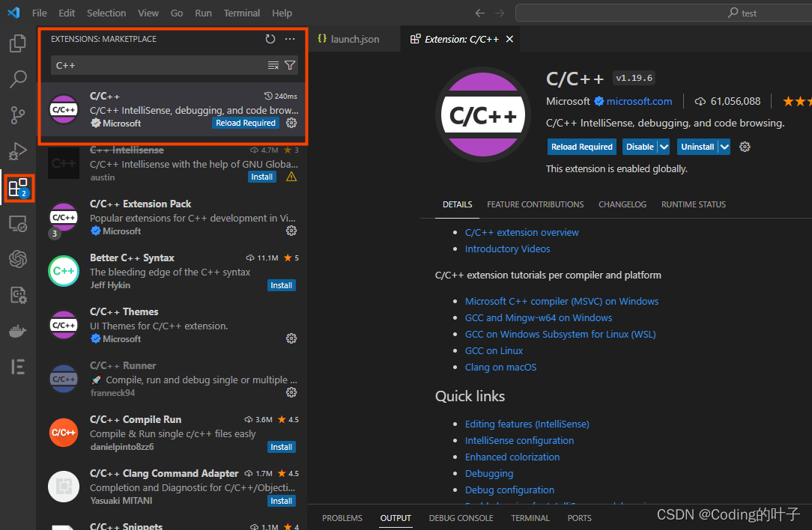Refresh the extensions marketplace list
812x530 pixels.
tap(270, 40)
